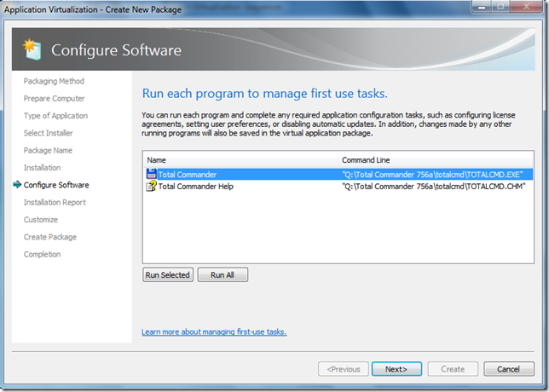The image size is (549, 392).
Task: Cancel the package creation wizard
Action: (509, 369)
